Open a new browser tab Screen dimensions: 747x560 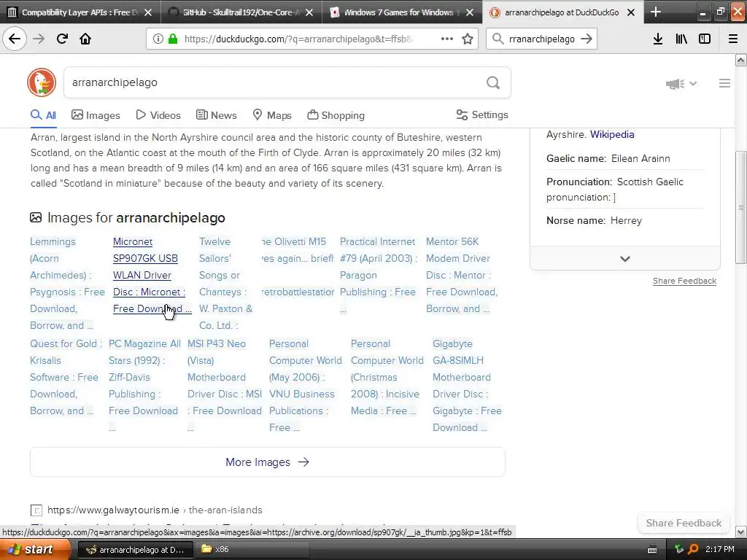656,12
